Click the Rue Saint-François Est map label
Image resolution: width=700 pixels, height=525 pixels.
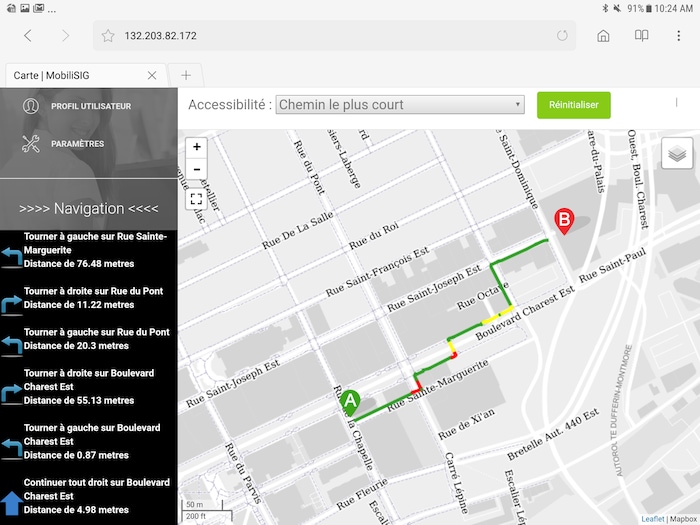point(377,271)
